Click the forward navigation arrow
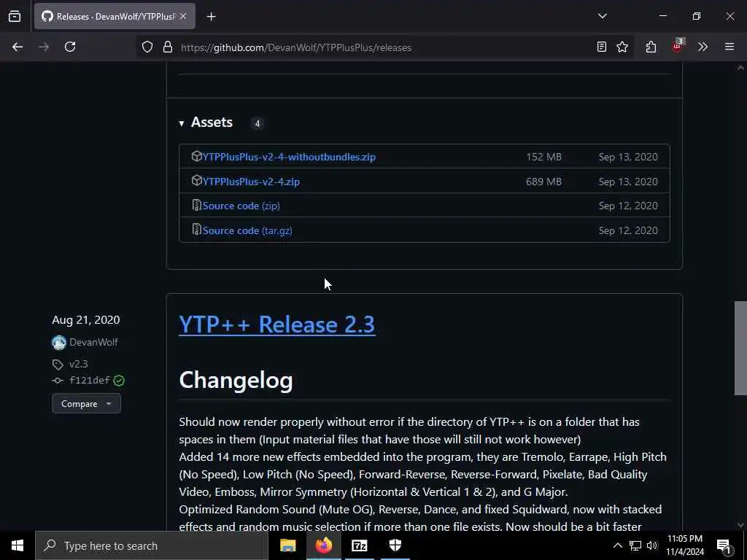Viewport: 747px width, 560px height. [44, 47]
